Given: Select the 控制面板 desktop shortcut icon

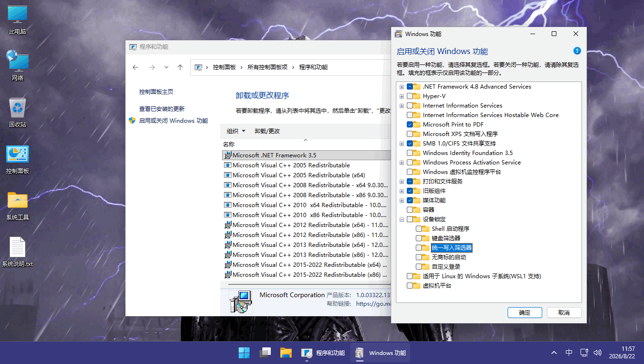Looking at the screenshot, I should tap(18, 159).
